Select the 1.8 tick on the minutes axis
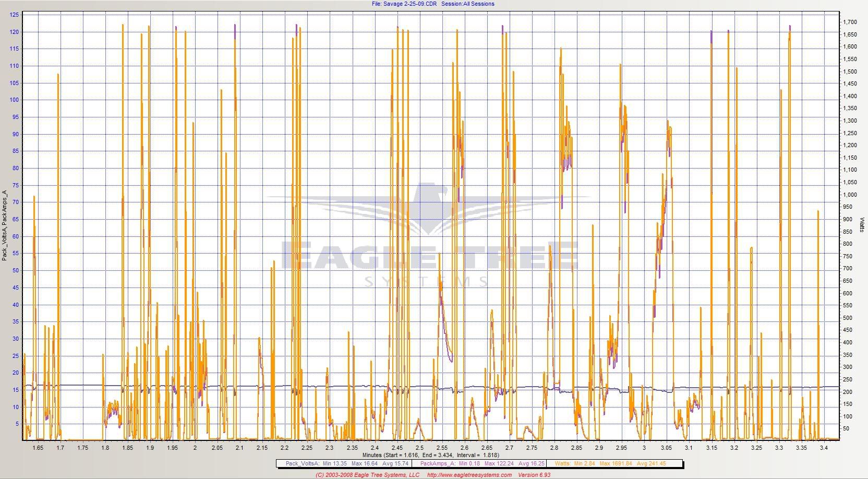This screenshot has width=868, height=479. click(x=105, y=448)
